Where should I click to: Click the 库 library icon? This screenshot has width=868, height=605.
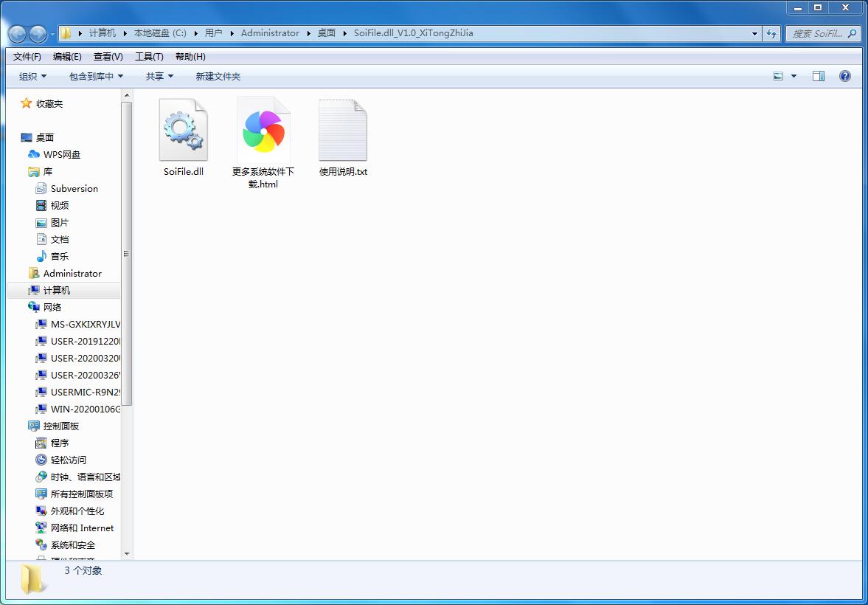(34, 172)
